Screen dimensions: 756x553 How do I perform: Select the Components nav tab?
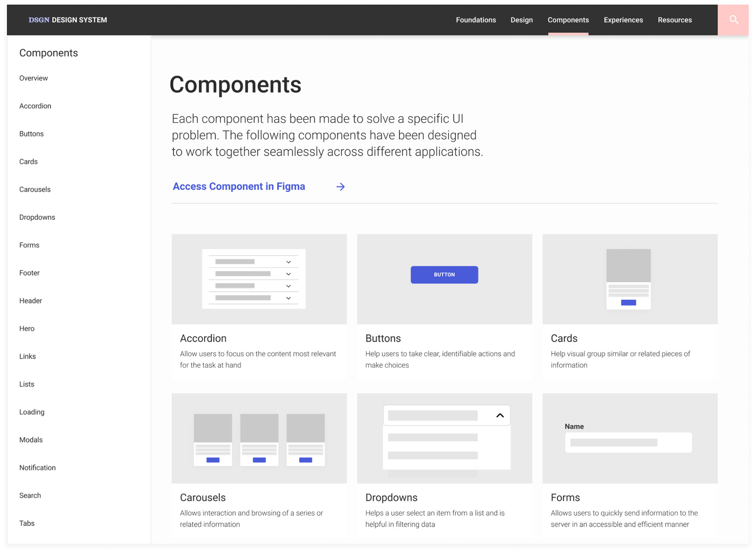pyautogui.click(x=568, y=20)
